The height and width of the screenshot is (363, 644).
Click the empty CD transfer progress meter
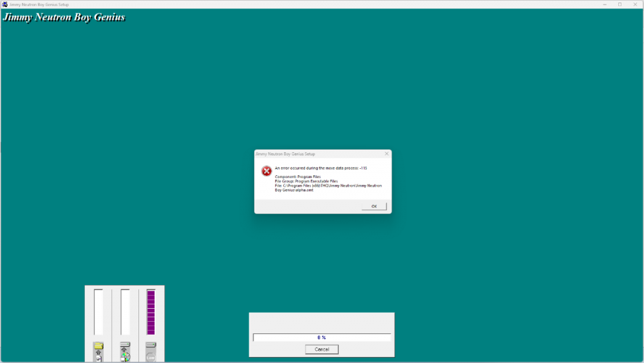click(126, 312)
